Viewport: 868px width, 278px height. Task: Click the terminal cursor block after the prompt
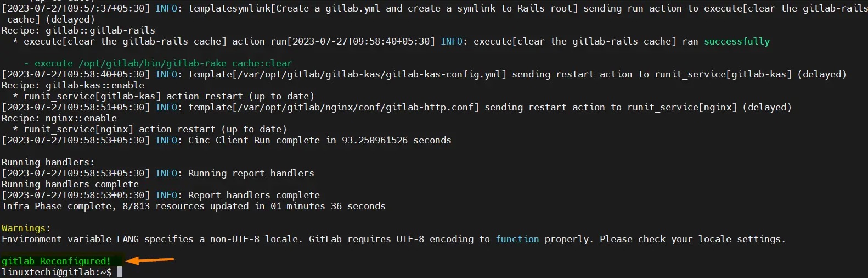[120, 272]
